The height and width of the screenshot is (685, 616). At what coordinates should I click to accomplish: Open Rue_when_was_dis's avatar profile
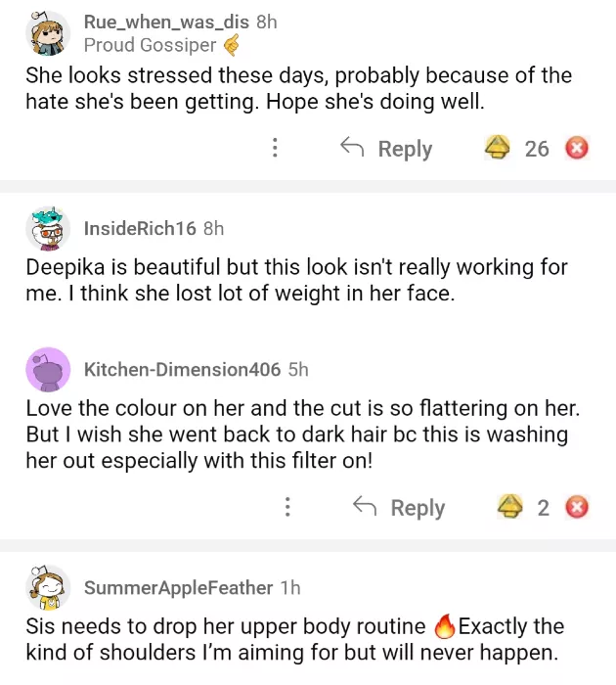48,34
